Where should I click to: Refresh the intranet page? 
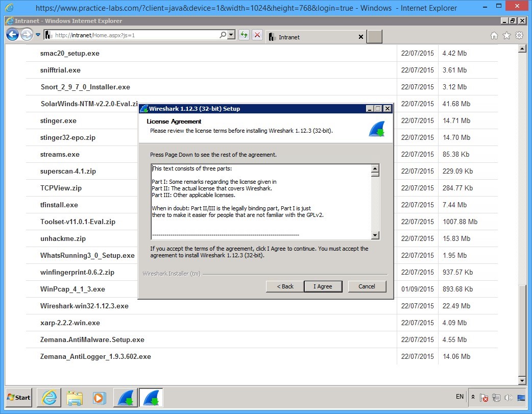244,35
